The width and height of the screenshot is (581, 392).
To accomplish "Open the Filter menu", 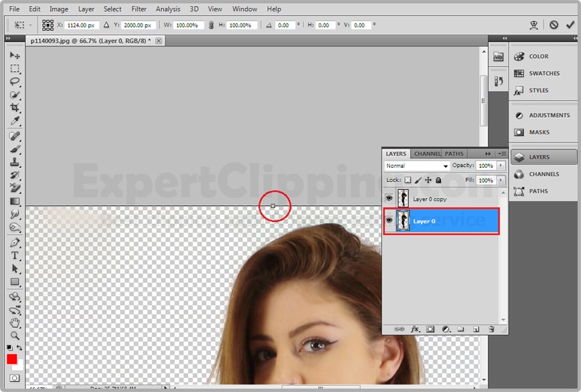I will pos(139,9).
